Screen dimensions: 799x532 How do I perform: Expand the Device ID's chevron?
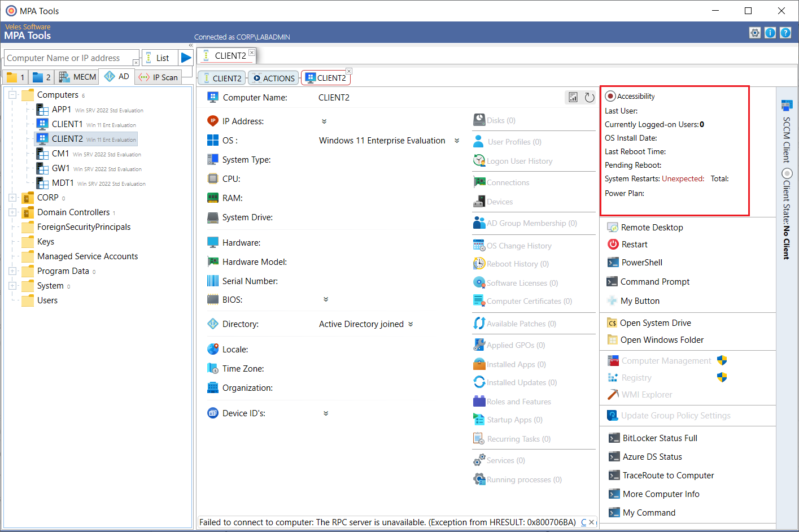(326, 413)
